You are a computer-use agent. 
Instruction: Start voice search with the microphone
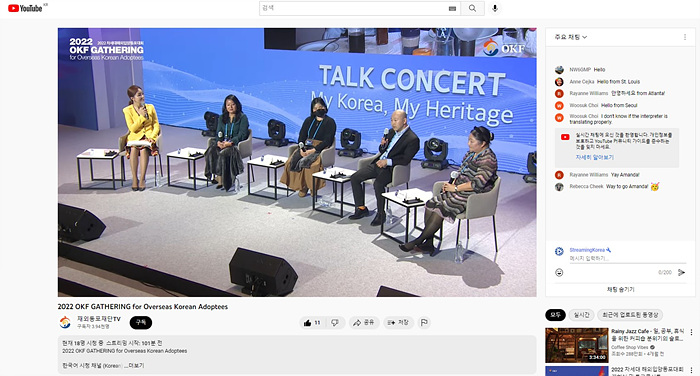(495, 8)
